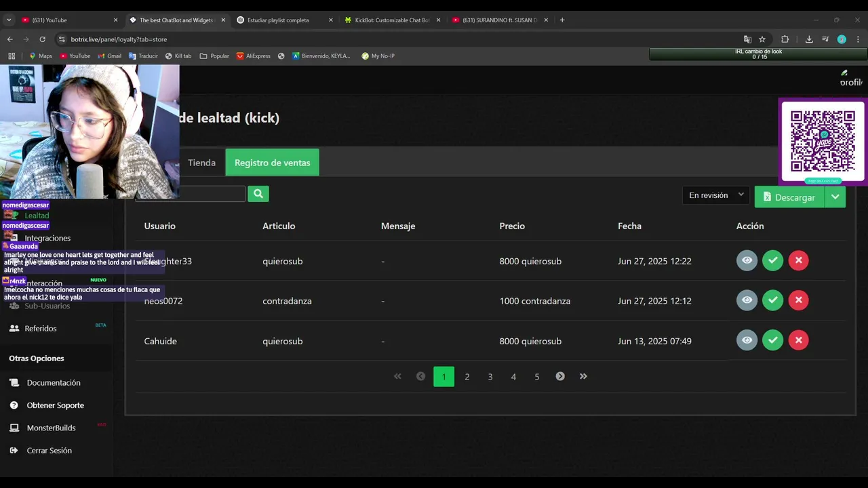
Task: Switch to the first YouTube tab
Action: click(x=68, y=20)
